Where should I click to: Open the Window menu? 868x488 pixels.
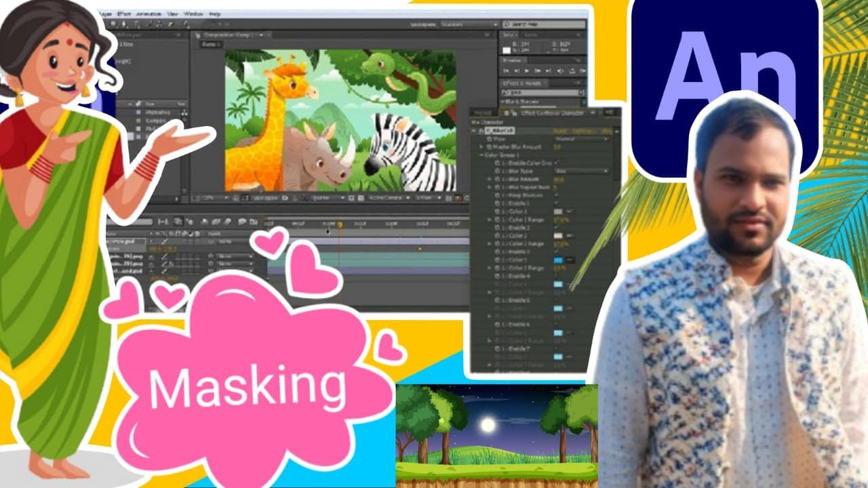point(193,14)
